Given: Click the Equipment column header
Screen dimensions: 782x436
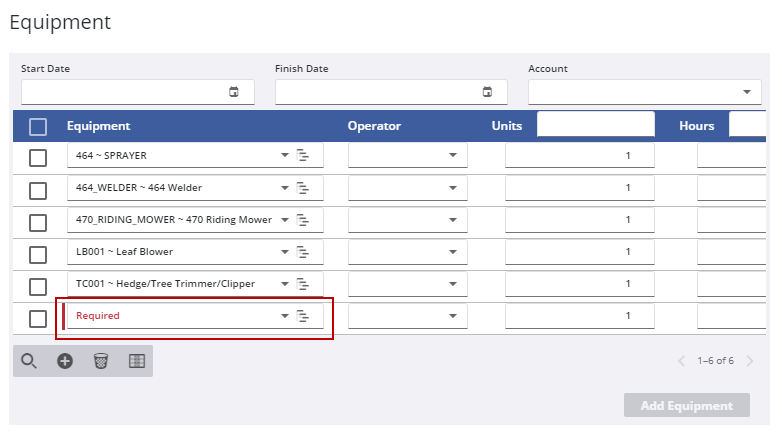Looking at the screenshot, I should (98, 126).
